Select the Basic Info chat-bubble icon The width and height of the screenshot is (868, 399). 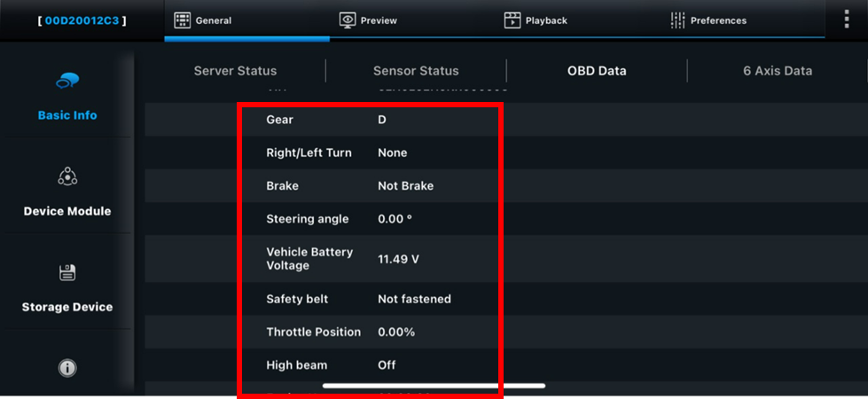67,82
